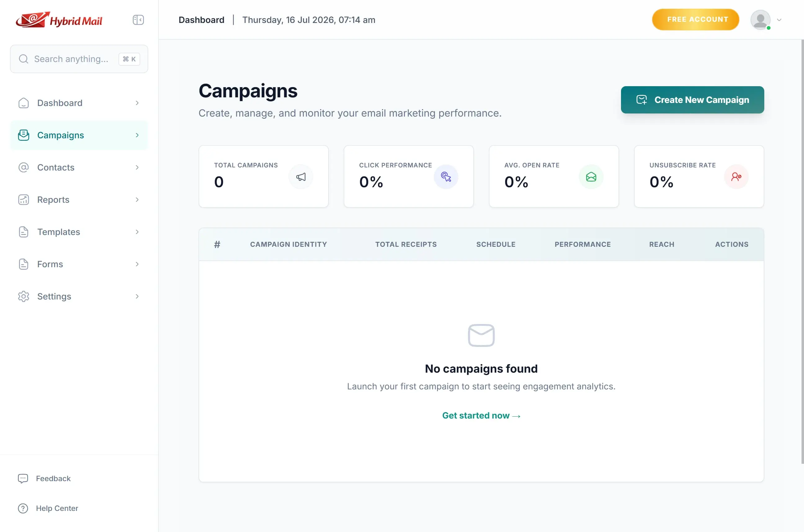
Task: Click the Reports chart icon
Action: (x=23, y=200)
